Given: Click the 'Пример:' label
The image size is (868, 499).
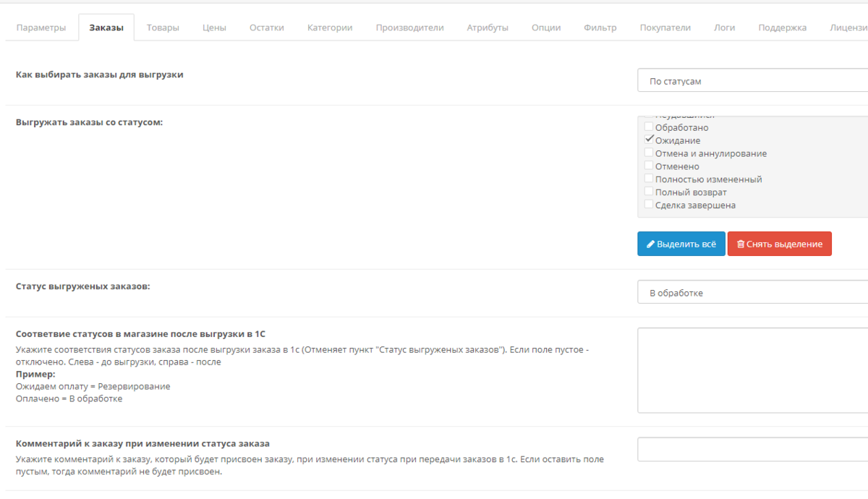Looking at the screenshot, I should pyautogui.click(x=36, y=374).
